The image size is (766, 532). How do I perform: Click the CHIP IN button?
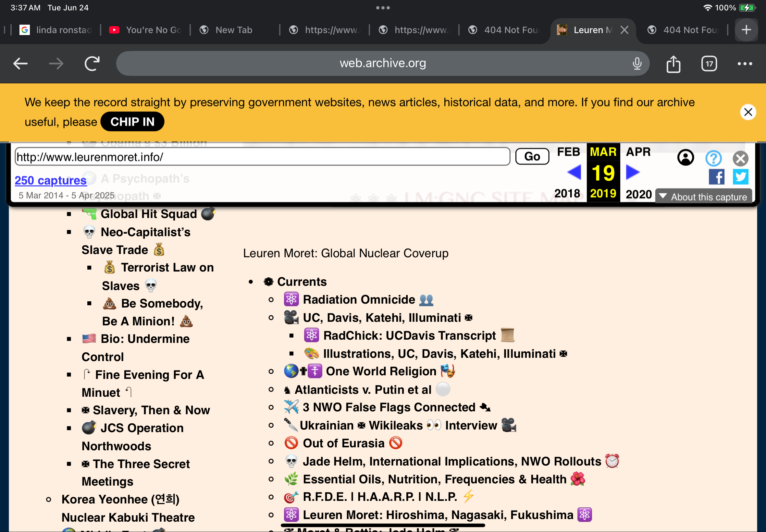(x=132, y=122)
